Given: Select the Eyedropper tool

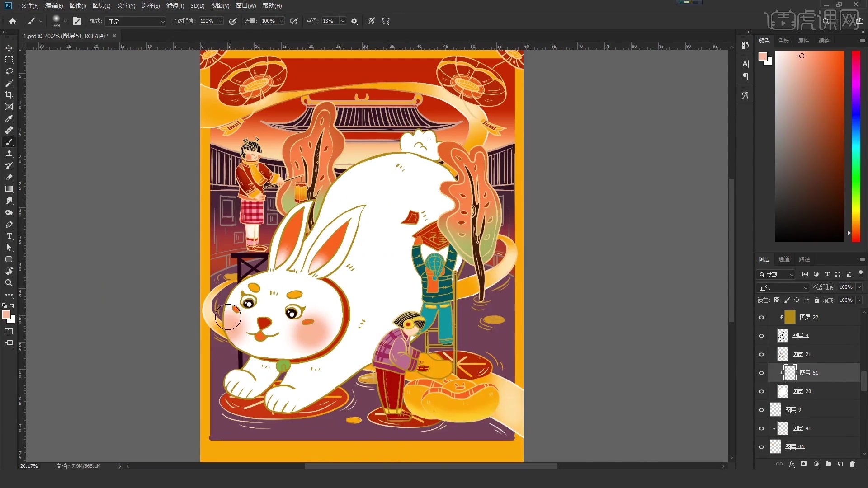Looking at the screenshot, I should [9, 118].
